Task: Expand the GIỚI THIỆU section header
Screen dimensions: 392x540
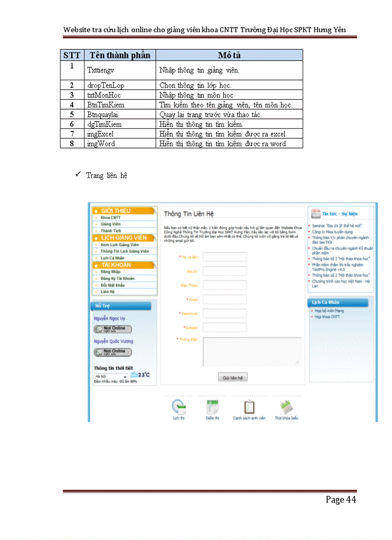Action: coord(115,211)
